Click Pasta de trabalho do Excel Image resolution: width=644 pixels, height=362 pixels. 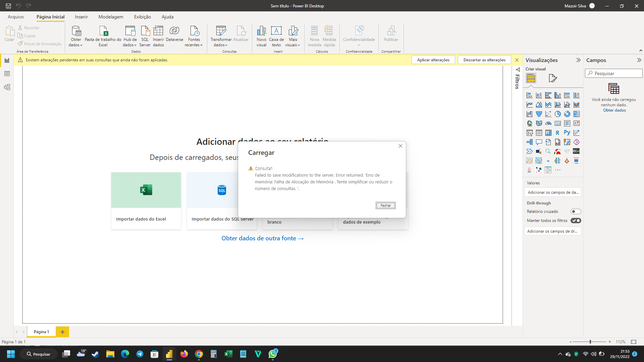coord(103,36)
